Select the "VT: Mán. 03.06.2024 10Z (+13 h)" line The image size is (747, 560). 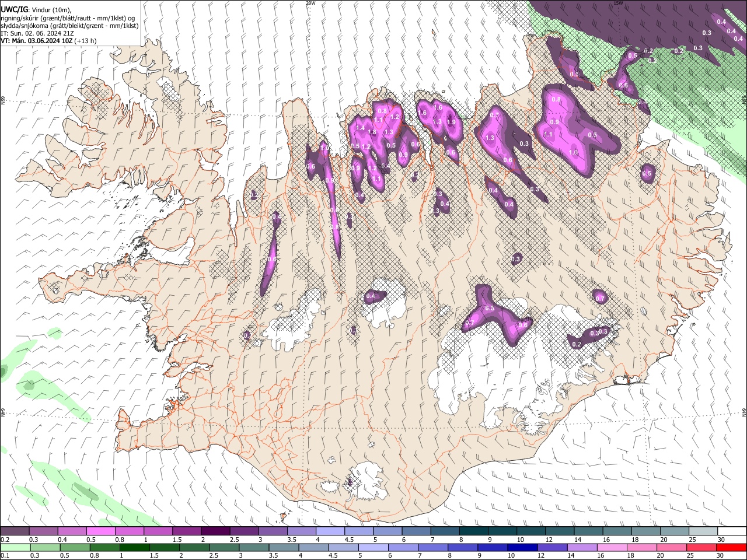tap(49, 41)
